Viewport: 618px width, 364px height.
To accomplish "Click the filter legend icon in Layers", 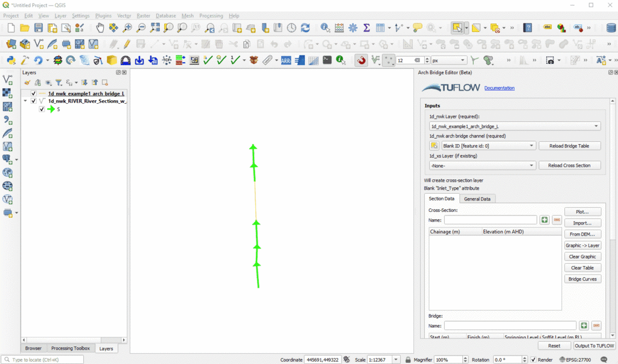I will tap(59, 83).
